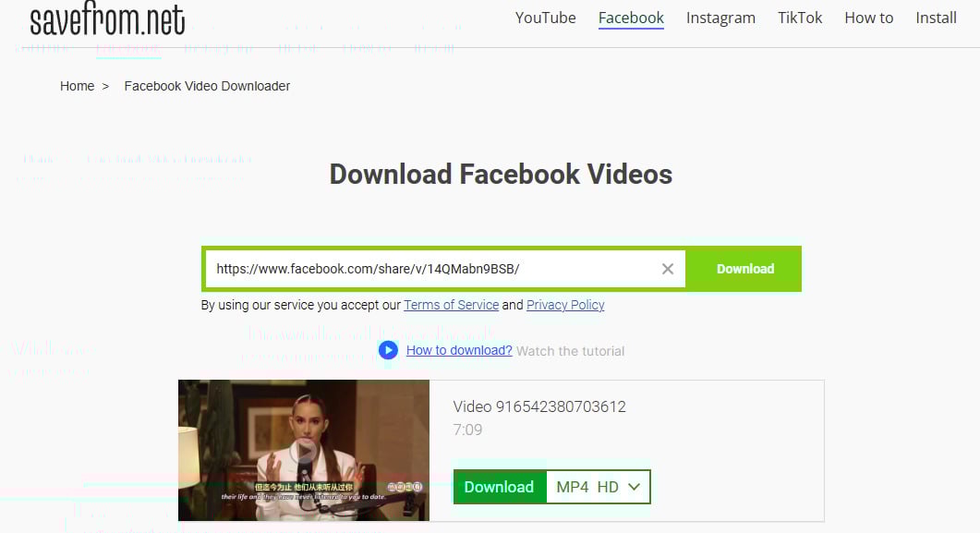Go to the TikTok navigation item
Screen dimensions: 980x533
pos(800,18)
